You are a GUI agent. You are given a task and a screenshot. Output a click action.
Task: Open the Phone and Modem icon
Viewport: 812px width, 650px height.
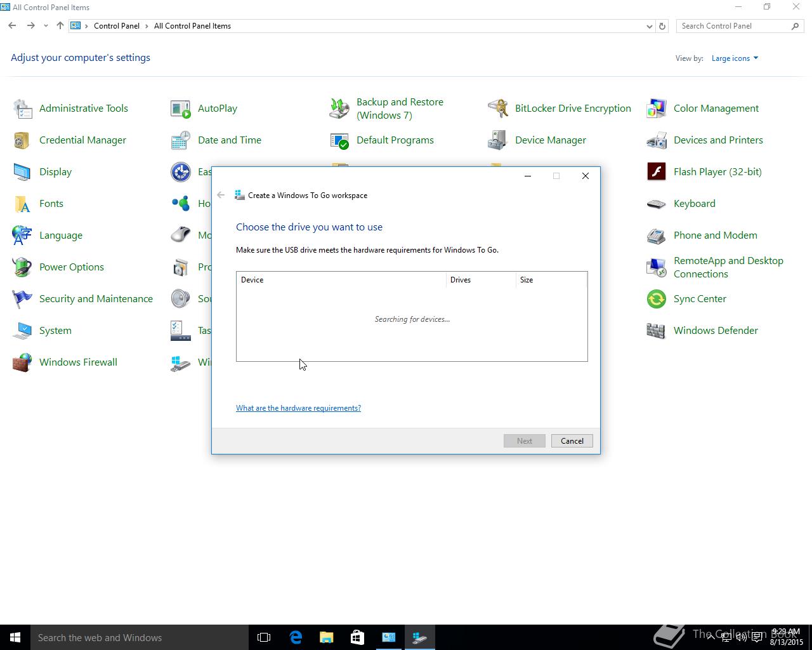tap(657, 235)
